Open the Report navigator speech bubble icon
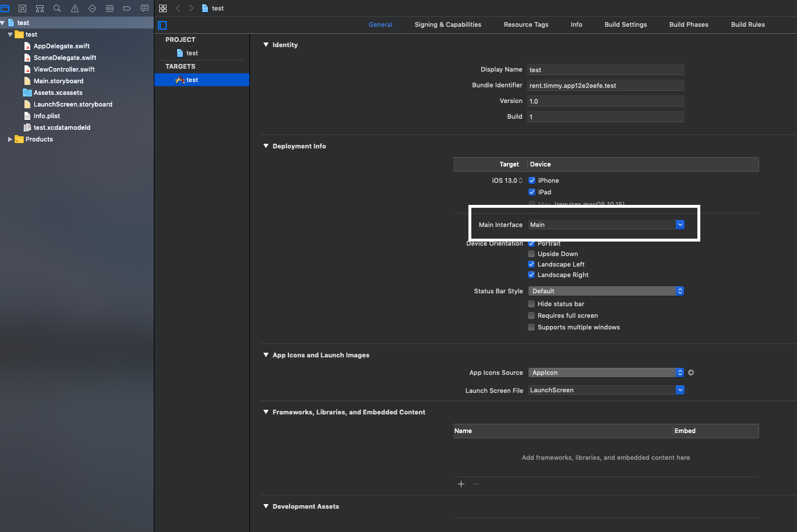The height and width of the screenshot is (532, 797). 144,9
